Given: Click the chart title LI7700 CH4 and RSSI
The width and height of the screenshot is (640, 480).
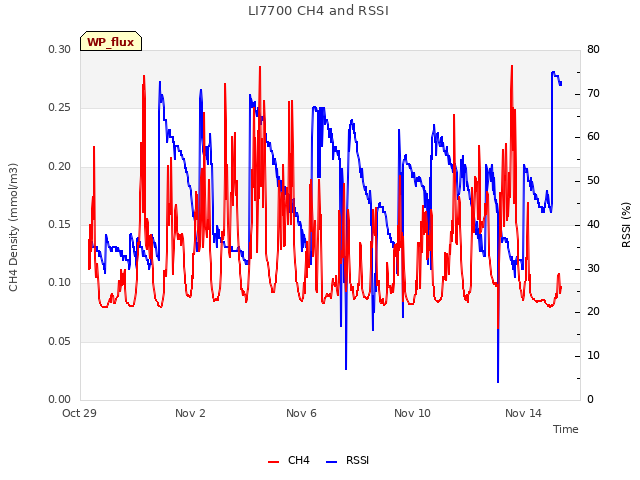Looking at the screenshot, I should tap(318, 11).
